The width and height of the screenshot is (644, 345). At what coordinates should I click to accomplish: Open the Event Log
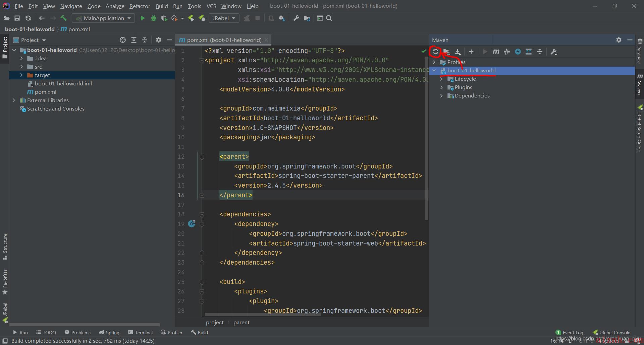(570, 332)
